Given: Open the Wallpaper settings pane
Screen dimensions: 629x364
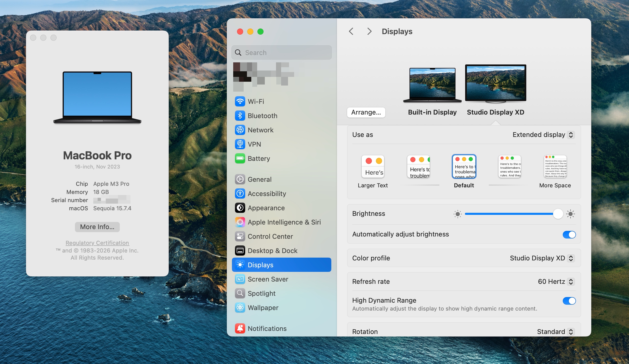Looking at the screenshot, I should coord(281,308).
